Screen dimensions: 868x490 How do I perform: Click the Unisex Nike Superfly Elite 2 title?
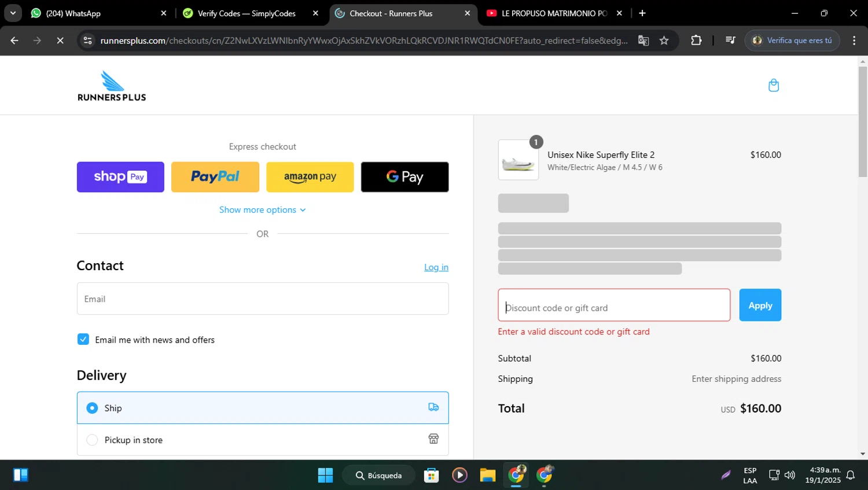pyautogui.click(x=601, y=155)
